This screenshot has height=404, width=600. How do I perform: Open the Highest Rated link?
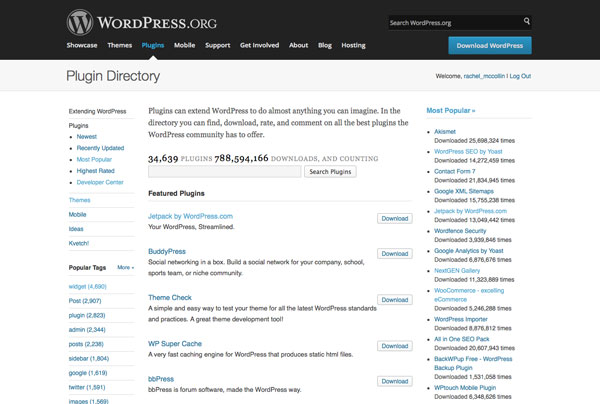[96, 171]
